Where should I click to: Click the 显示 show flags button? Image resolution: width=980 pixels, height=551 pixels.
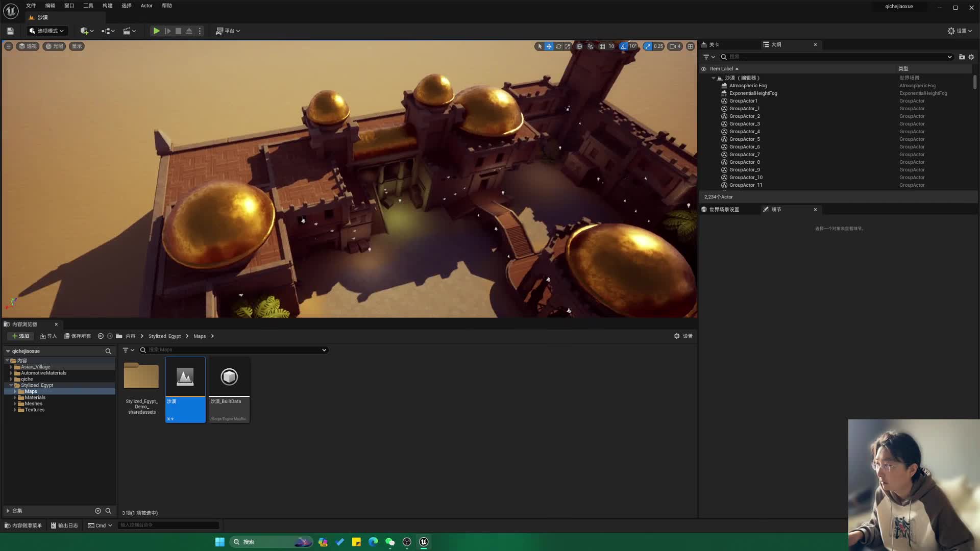[x=77, y=46]
